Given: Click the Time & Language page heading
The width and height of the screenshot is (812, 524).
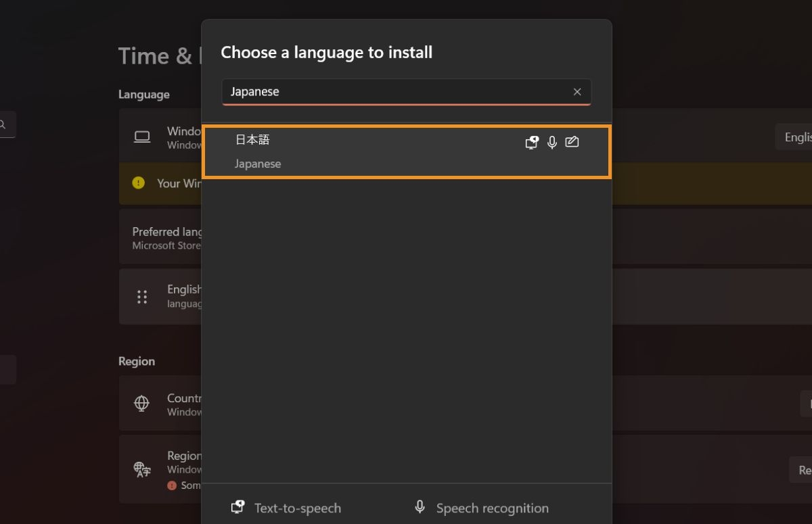Looking at the screenshot, I should pyautogui.click(x=157, y=55).
